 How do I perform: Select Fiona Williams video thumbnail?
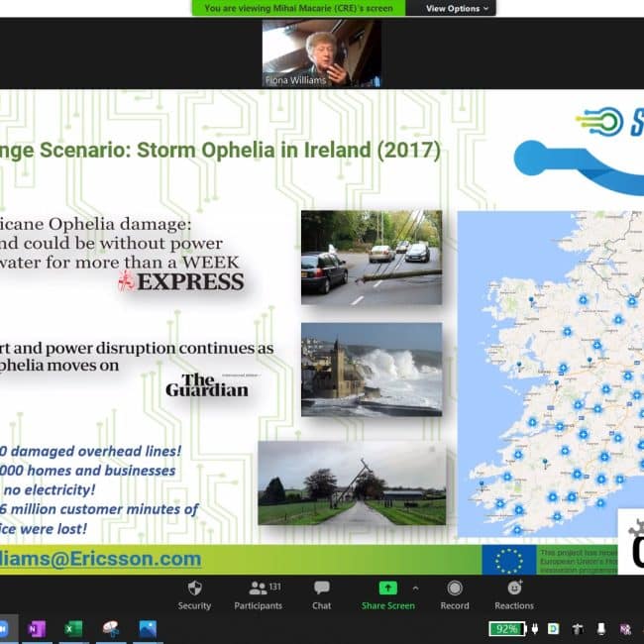pyautogui.click(x=322, y=54)
